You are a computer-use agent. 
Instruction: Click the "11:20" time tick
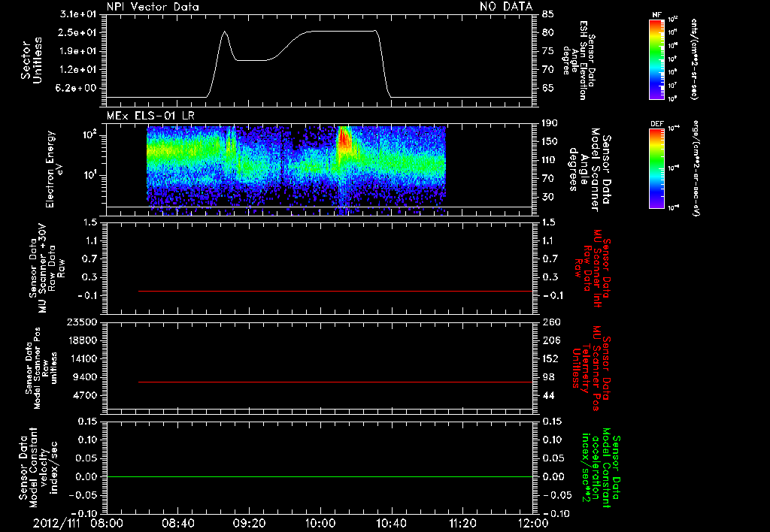click(462, 524)
